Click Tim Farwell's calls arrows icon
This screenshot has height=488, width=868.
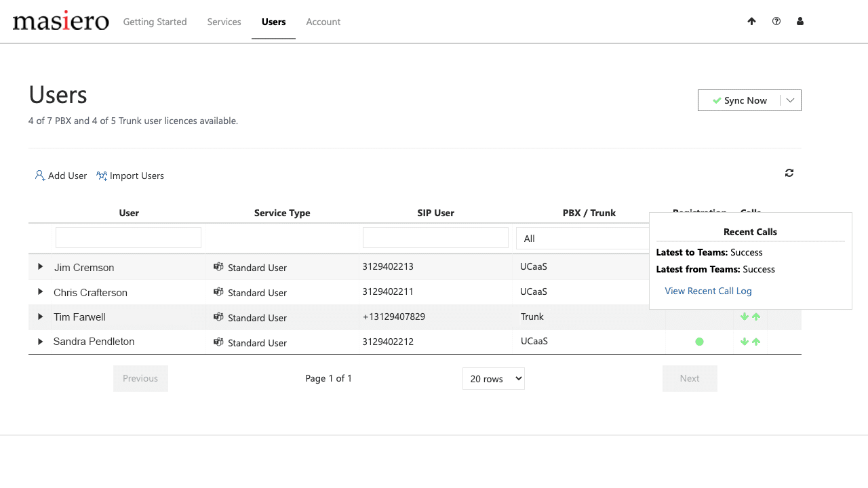click(750, 317)
